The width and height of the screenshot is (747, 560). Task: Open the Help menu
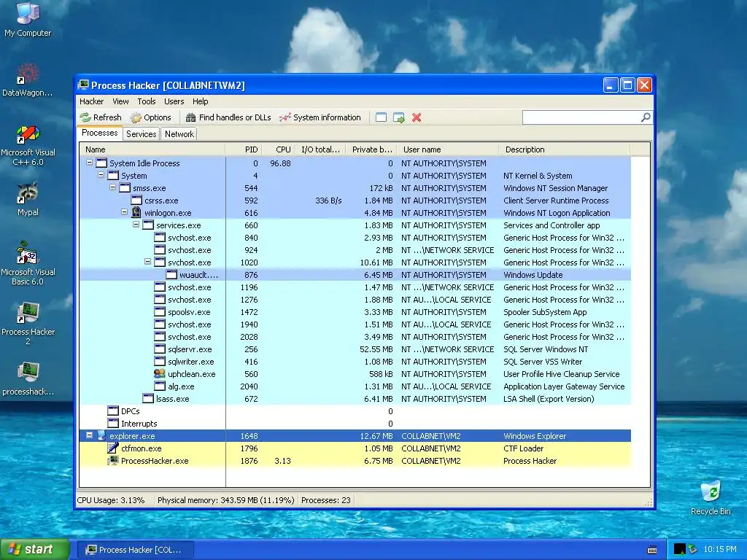click(200, 101)
